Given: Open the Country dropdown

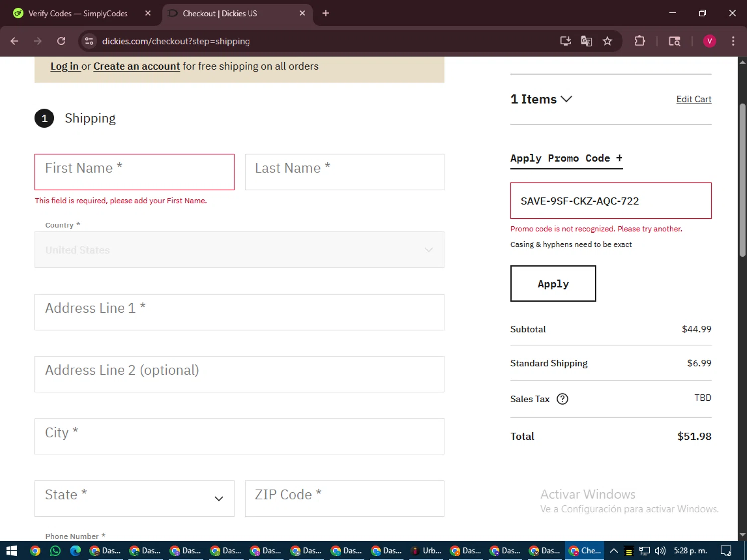Looking at the screenshot, I should [240, 250].
